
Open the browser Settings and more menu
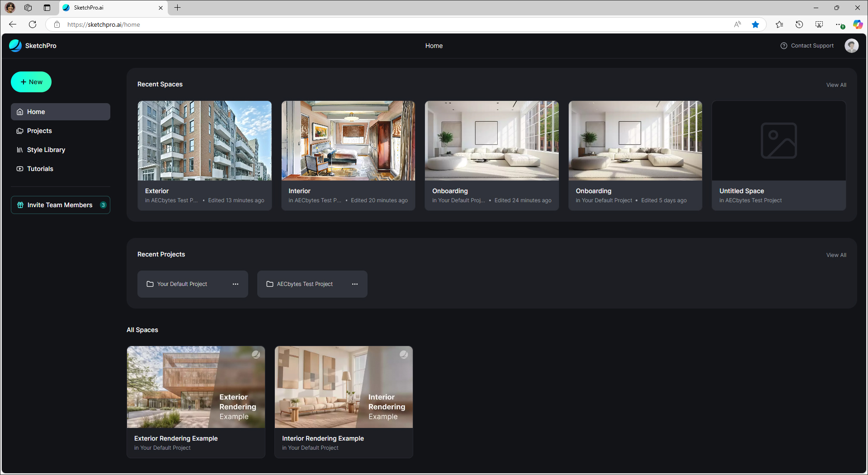click(839, 24)
